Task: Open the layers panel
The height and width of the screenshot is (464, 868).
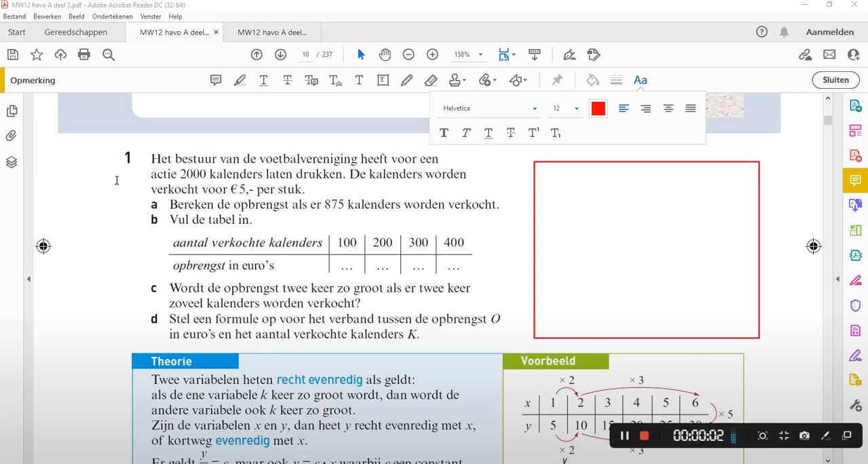Action: click(12, 162)
